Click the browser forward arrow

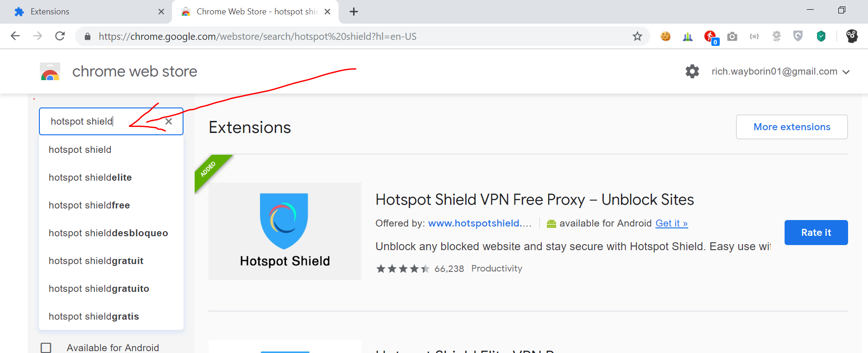pos(38,36)
